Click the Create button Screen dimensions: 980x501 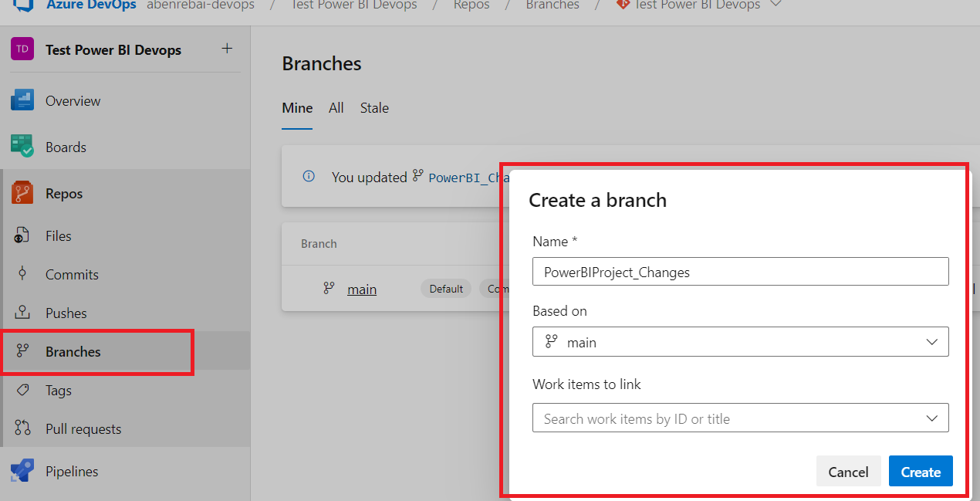(921, 472)
